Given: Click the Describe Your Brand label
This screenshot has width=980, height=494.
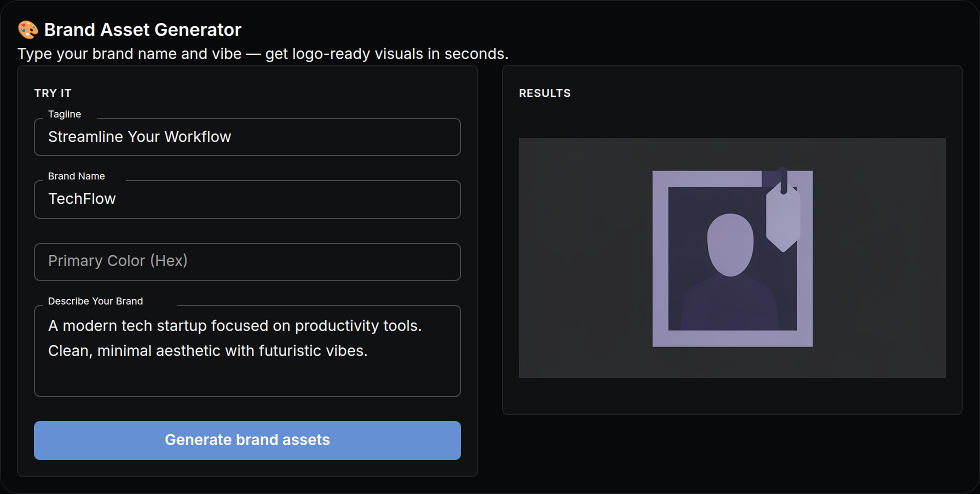Looking at the screenshot, I should [95, 301].
